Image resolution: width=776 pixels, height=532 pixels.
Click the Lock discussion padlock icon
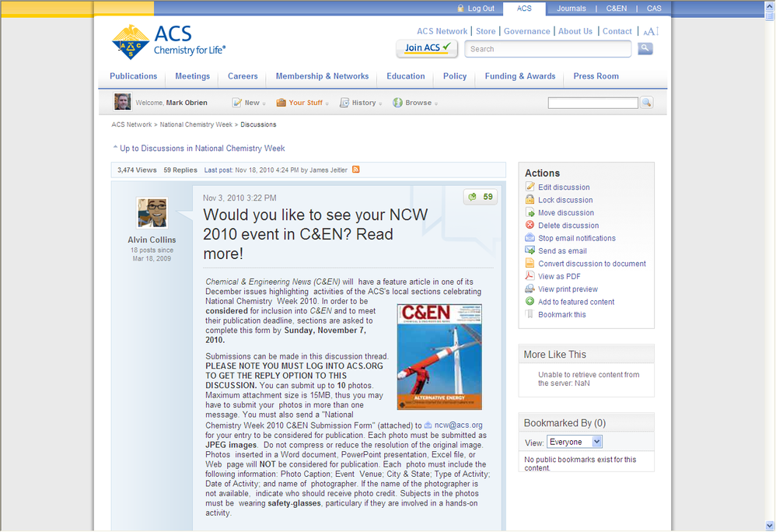point(530,200)
